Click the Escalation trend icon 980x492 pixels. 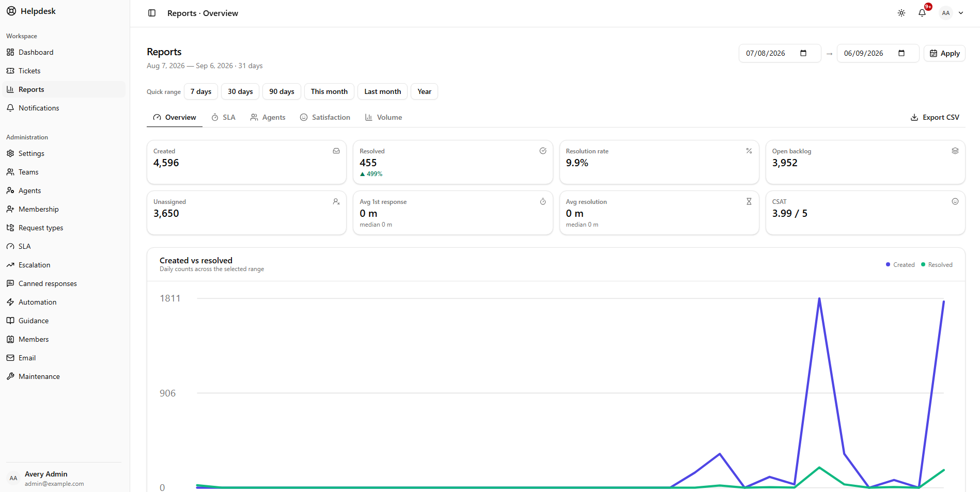click(x=10, y=265)
